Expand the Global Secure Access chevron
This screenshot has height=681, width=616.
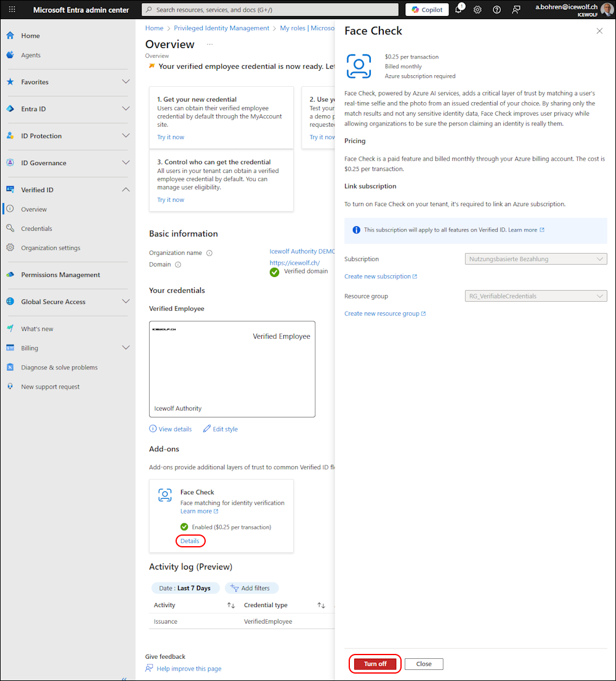pos(126,302)
